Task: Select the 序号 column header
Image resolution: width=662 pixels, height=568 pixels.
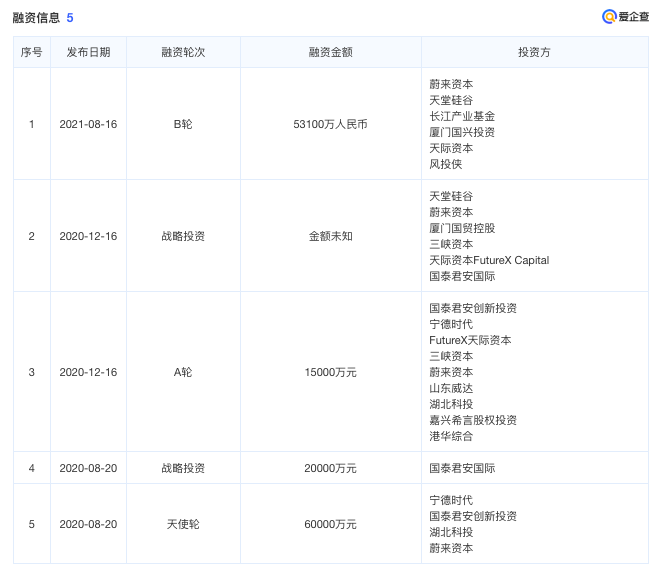Action: [32, 52]
